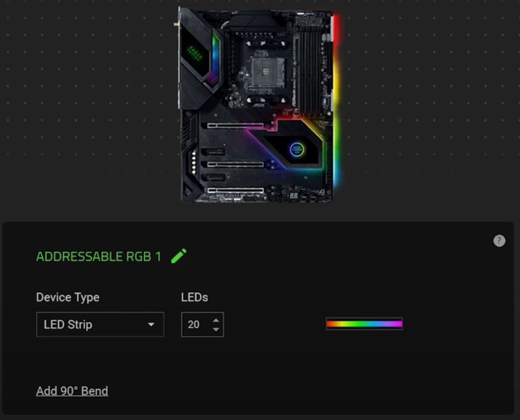This screenshot has height=420, width=520.
Task: Open help via question mark icon
Action: (x=499, y=241)
